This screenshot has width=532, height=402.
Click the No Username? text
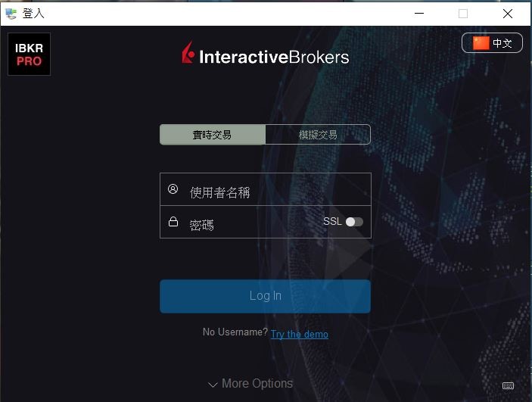tap(235, 332)
